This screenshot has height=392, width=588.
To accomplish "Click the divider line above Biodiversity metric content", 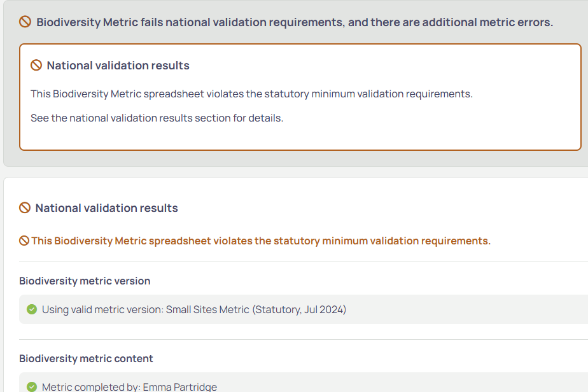I will coord(304,339).
